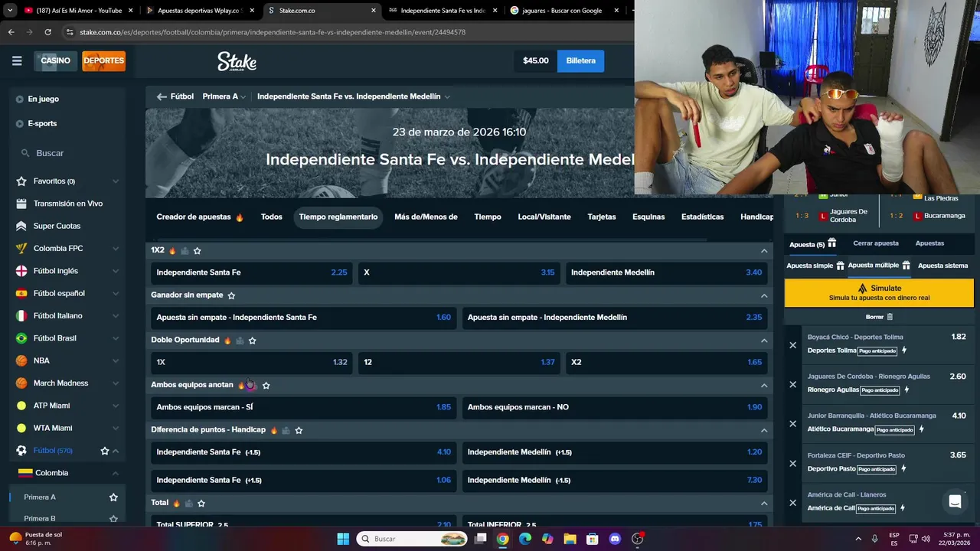Click the back arrow next to Fútbol
Image resolution: width=980 pixels, height=551 pixels.
click(x=162, y=96)
